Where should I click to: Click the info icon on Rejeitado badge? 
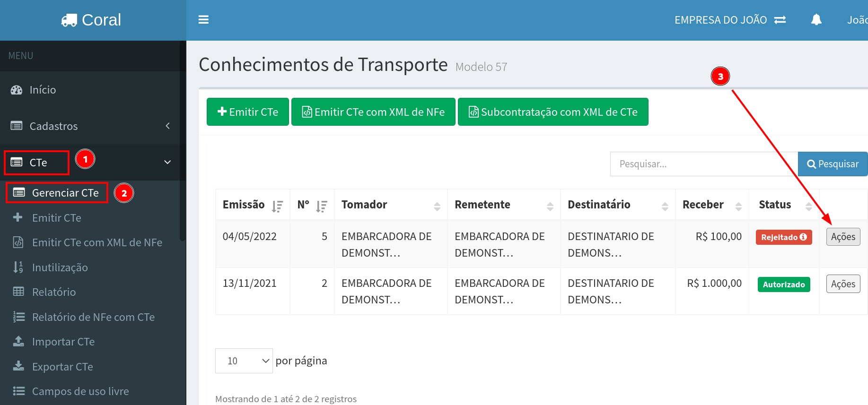(803, 237)
